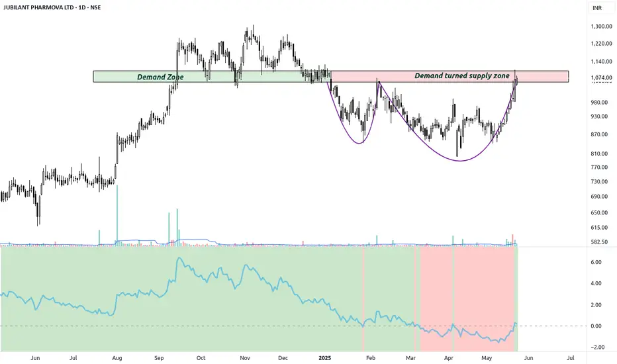Select the 870.00 price axis label
Screen dimensions: 617x364
tap(600, 134)
